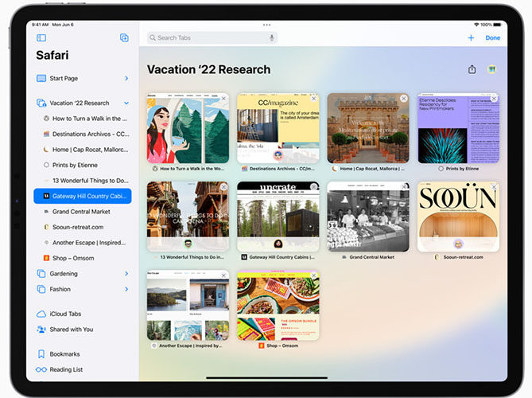Collapse the Vacation '22 Research group chevron
This screenshot has width=532, height=398.
click(x=126, y=103)
